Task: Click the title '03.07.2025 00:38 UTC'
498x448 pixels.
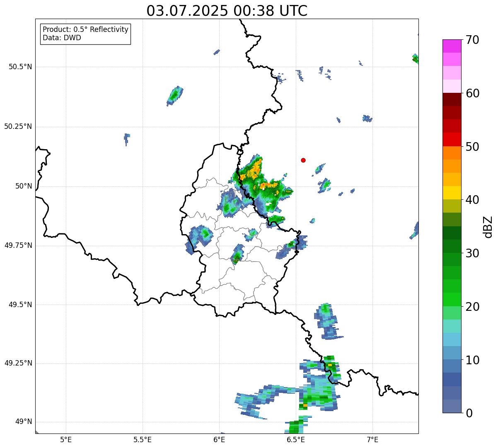Action: [x=227, y=11]
